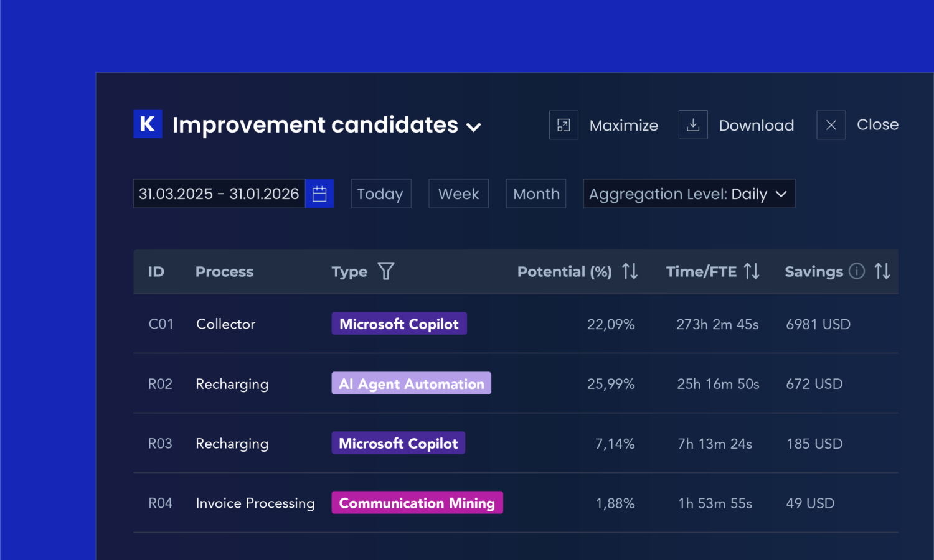Select the Week range button

point(459,194)
